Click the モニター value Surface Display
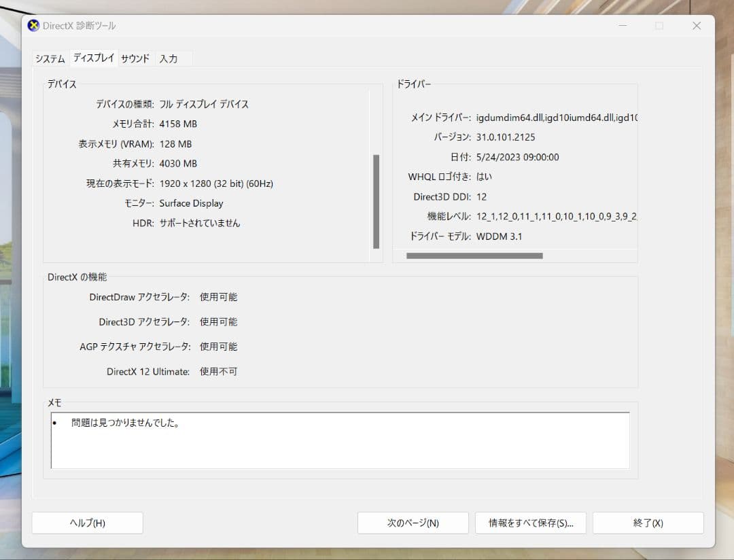Screen dimensions: 734x560 pyautogui.click(x=191, y=203)
